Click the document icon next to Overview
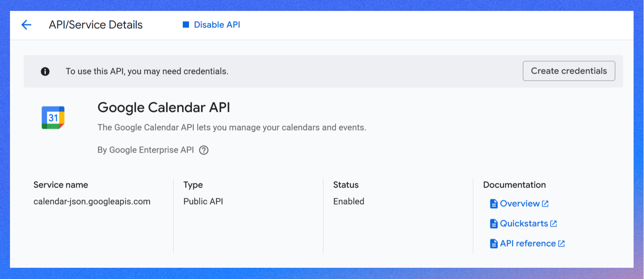This screenshot has width=644, height=279. click(494, 204)
